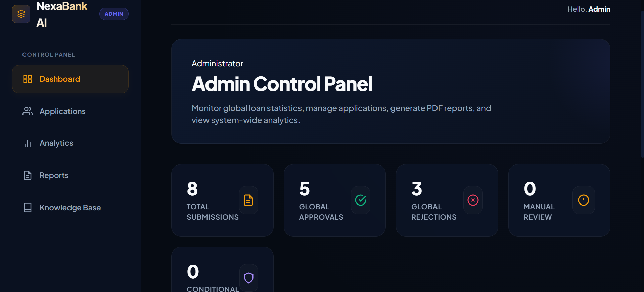Click the TOTAL SUBMISSIONS label
This screenshot has height=292, width=644.
pos(213,212)
